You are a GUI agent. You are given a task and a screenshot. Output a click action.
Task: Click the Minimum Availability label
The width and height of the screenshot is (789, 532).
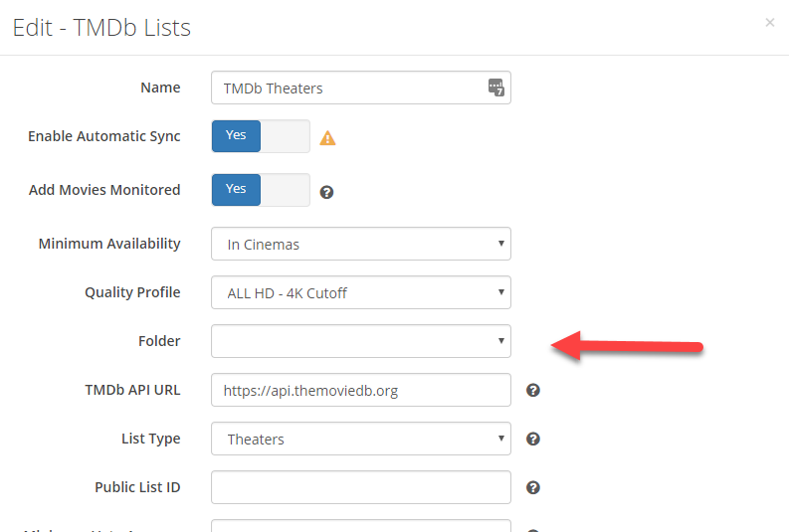point(109,244)
